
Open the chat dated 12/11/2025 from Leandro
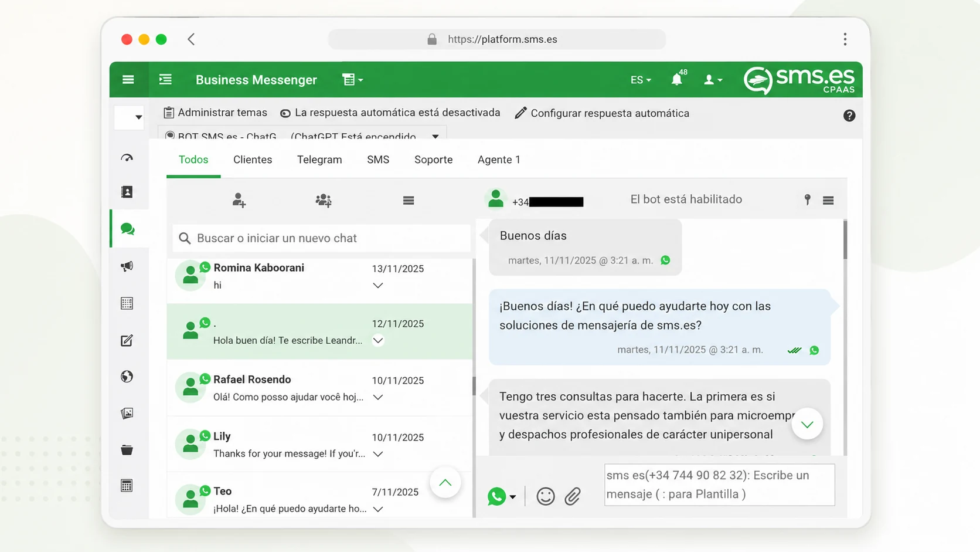[319, 331]
